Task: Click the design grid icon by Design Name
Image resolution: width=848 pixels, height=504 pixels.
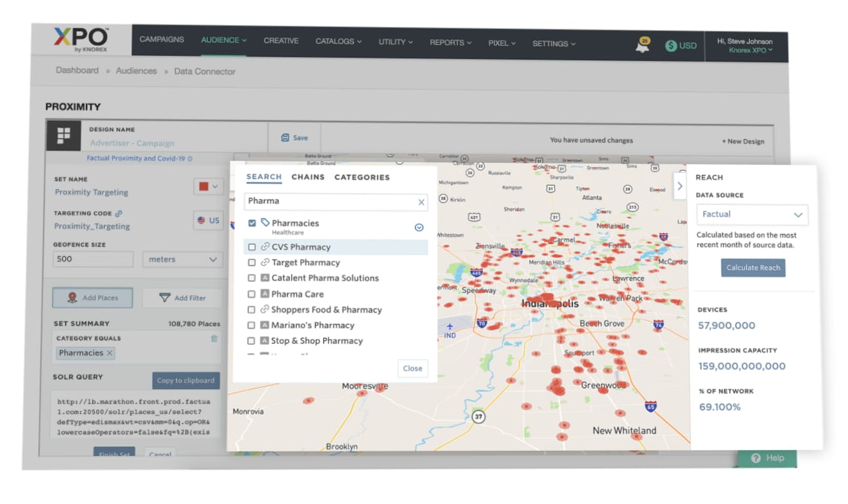Action: (x=64, y=135)
